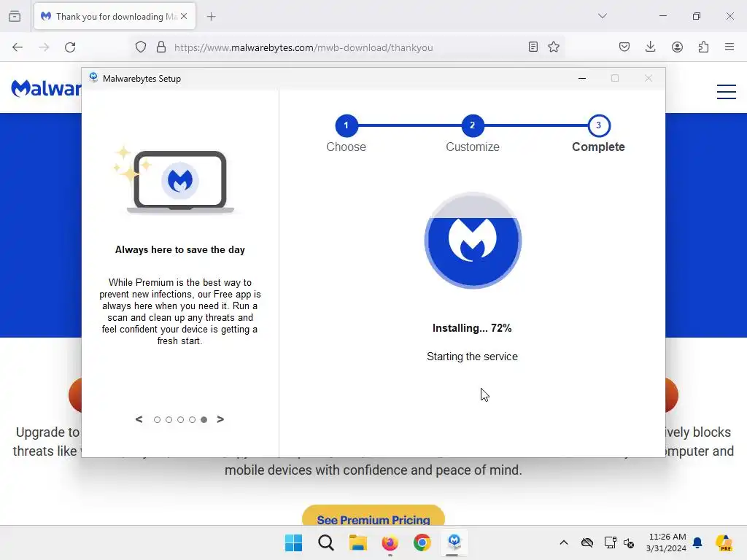This screenshot has height=560, width=747.
Task: Click the Malwarebytes Setup title icon
Action: 93,77
